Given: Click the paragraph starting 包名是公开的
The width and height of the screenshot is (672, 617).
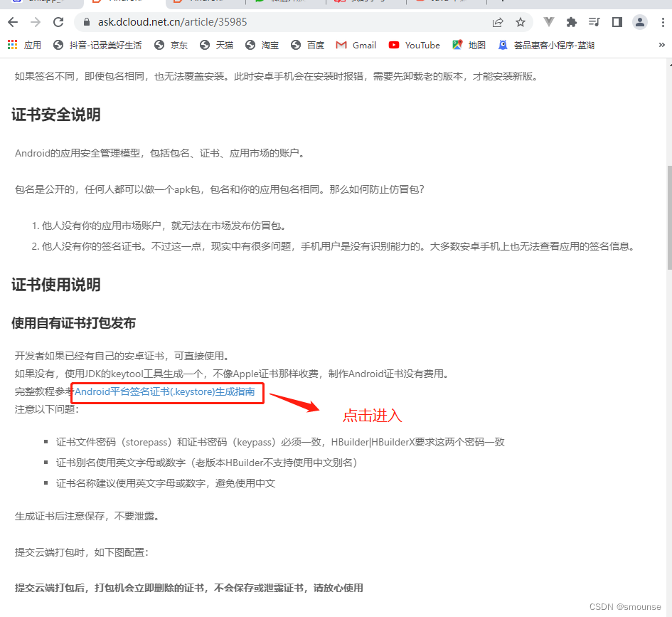Looking at the screenshot, I should (x=219, y=189).
